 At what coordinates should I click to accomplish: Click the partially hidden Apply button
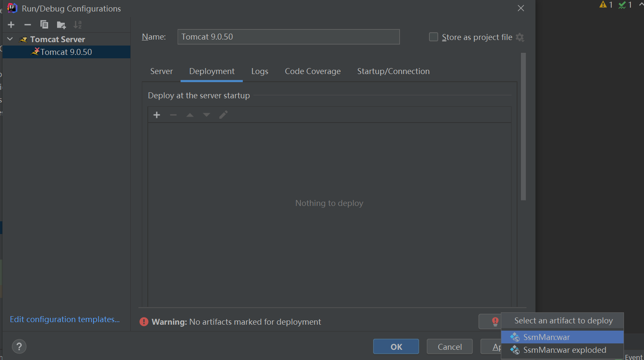(x=491, y=346)
